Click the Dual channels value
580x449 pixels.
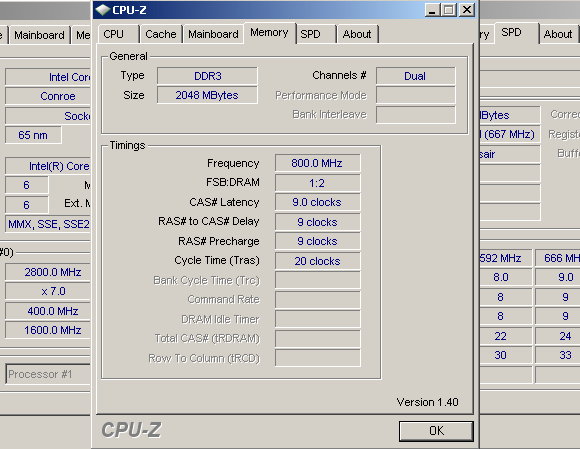415,76
